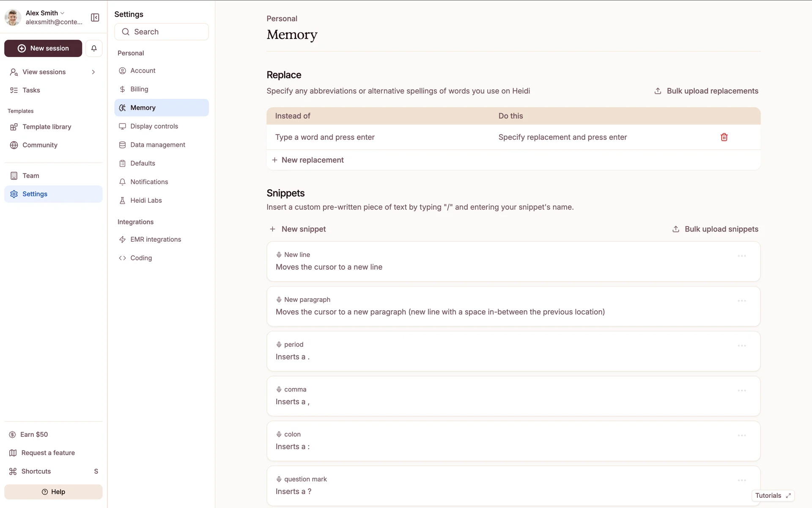Image resolution: width=812 pixels, height=508 pixels.
Task: Click the Bulk upload snippets upload icon
Action: [676, 229]
